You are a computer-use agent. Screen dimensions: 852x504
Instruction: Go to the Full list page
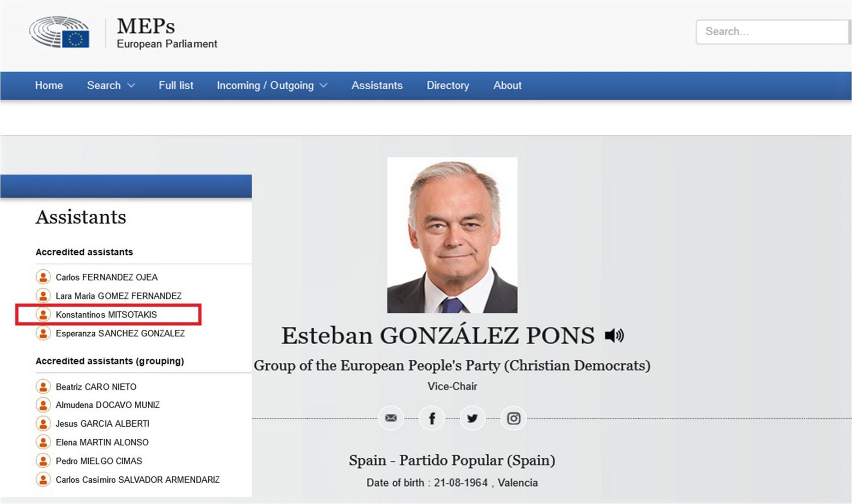176,85
